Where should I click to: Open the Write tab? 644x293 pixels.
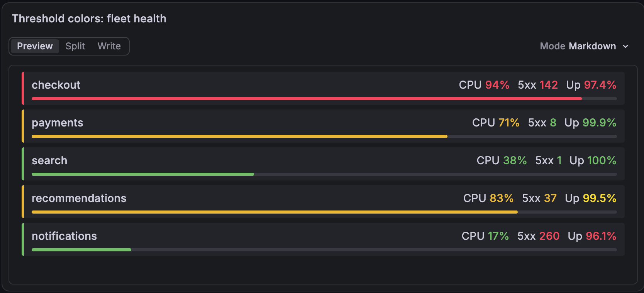pyautogui.click(x=109, y=46)
